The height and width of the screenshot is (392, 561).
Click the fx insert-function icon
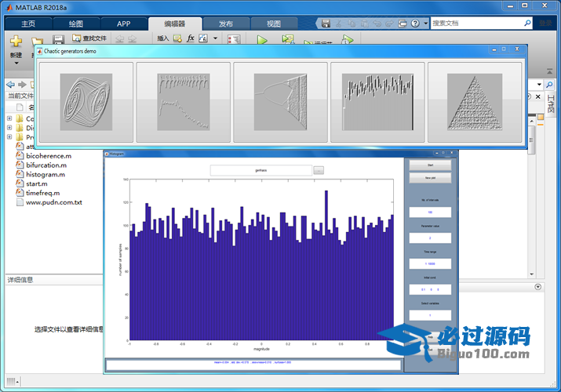(191, 38)
